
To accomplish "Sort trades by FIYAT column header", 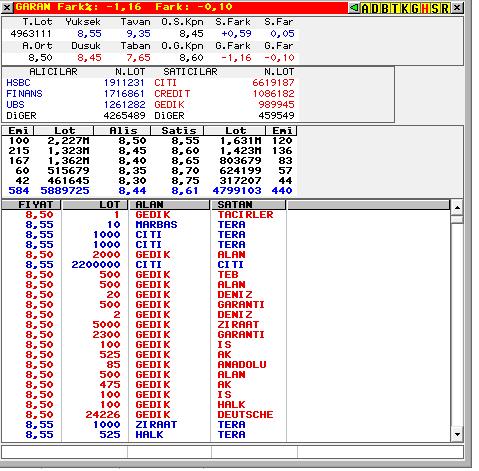I will (31, 204).
